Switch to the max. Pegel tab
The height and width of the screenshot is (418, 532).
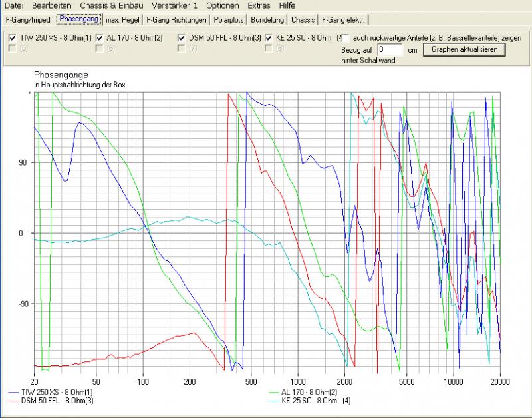coord(122,19)
